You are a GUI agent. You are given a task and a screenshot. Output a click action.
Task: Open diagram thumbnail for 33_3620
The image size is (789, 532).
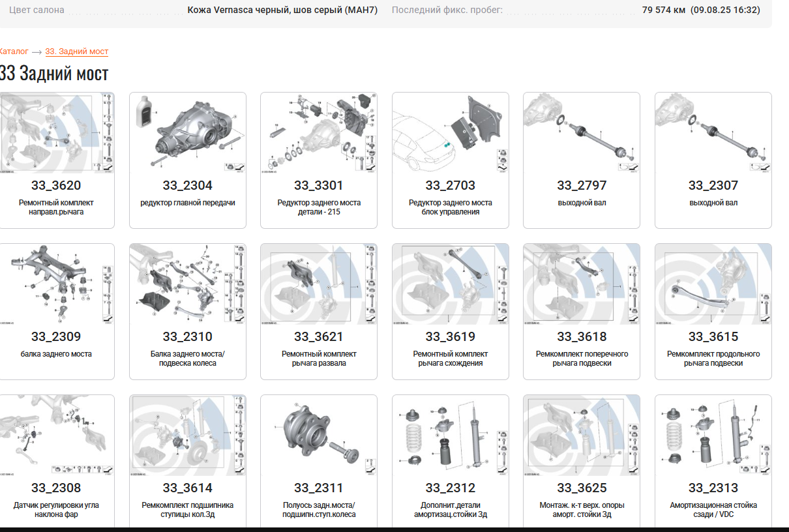click(57, 134)
